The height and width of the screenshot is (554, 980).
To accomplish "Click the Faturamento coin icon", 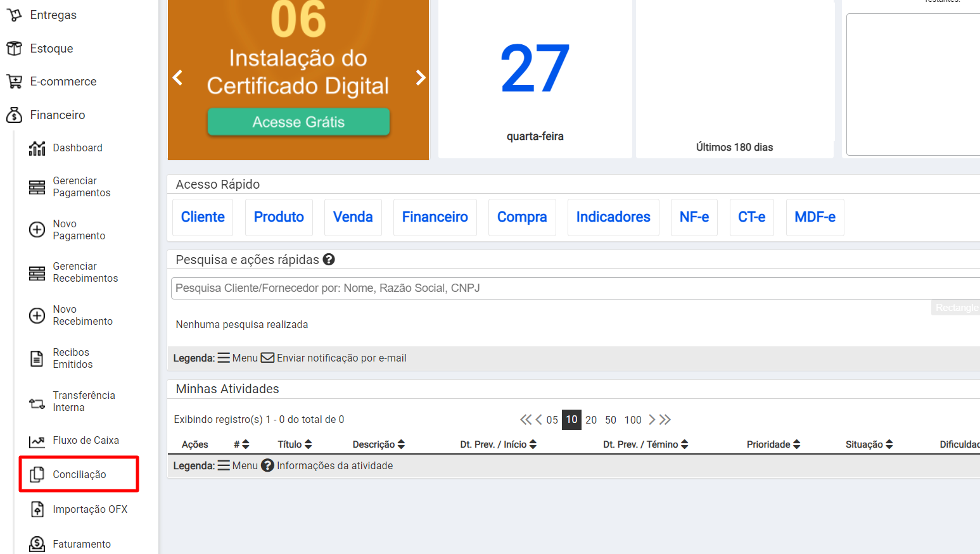I will [37, 544].
